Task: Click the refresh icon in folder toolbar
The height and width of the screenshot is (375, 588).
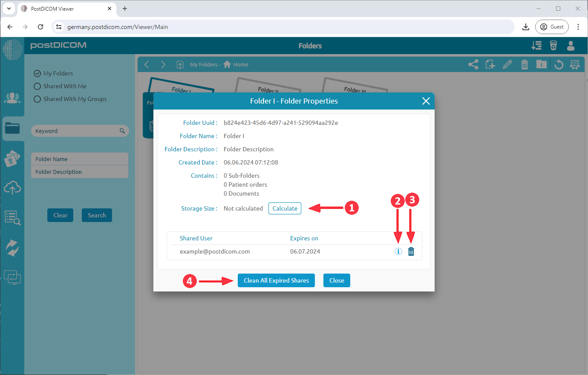Action: [x=559, y=64]
